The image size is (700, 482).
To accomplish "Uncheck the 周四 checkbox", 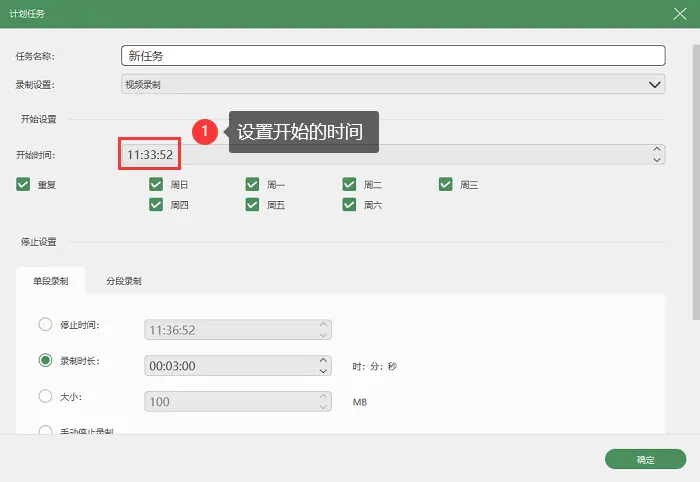I will [x=156, y=205].
